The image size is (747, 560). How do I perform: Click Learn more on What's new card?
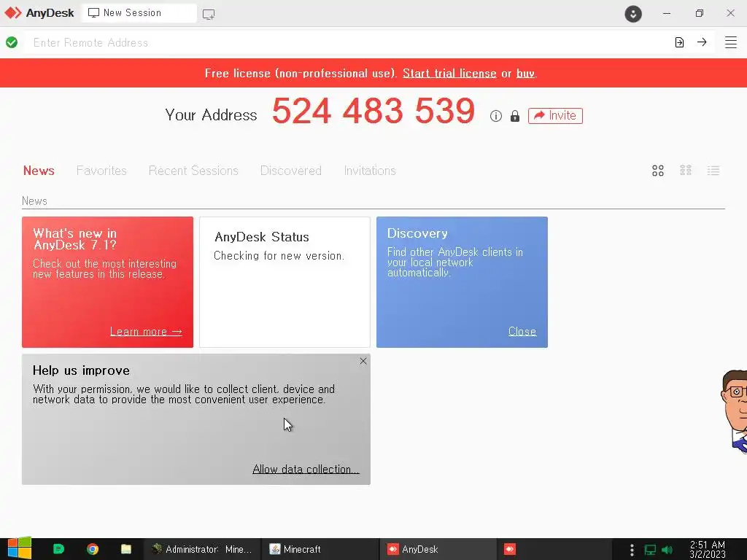tap(146, 332)
